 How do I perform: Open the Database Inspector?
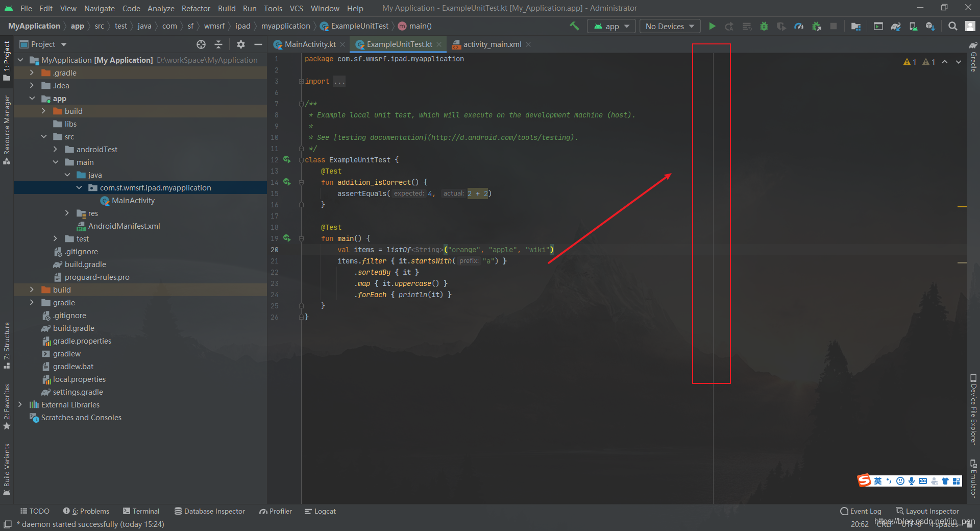pyautogui.click(x=210, y=511)
